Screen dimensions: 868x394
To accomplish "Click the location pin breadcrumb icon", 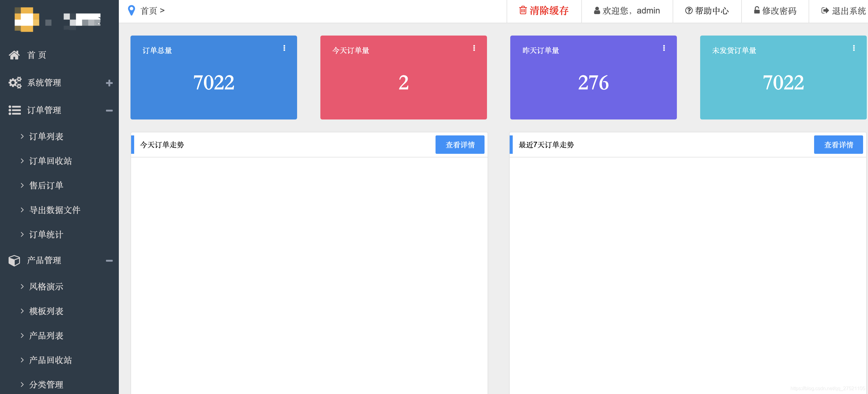I will (131, 11).
